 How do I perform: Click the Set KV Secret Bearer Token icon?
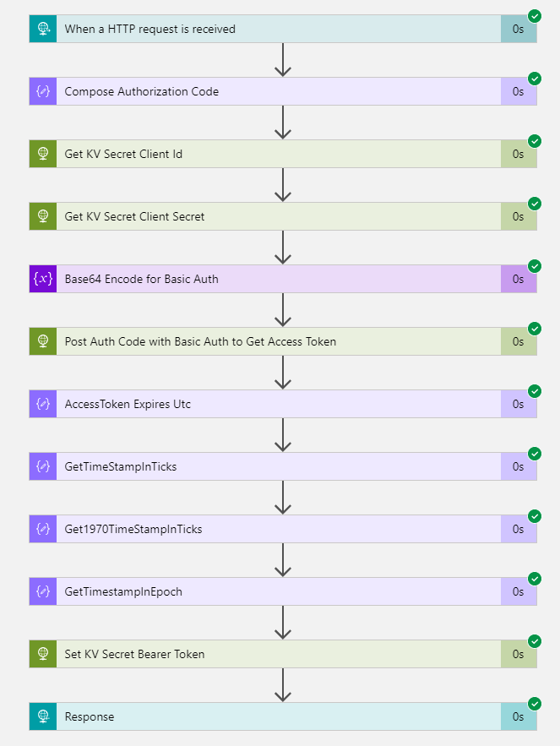[x=43, y=654]
